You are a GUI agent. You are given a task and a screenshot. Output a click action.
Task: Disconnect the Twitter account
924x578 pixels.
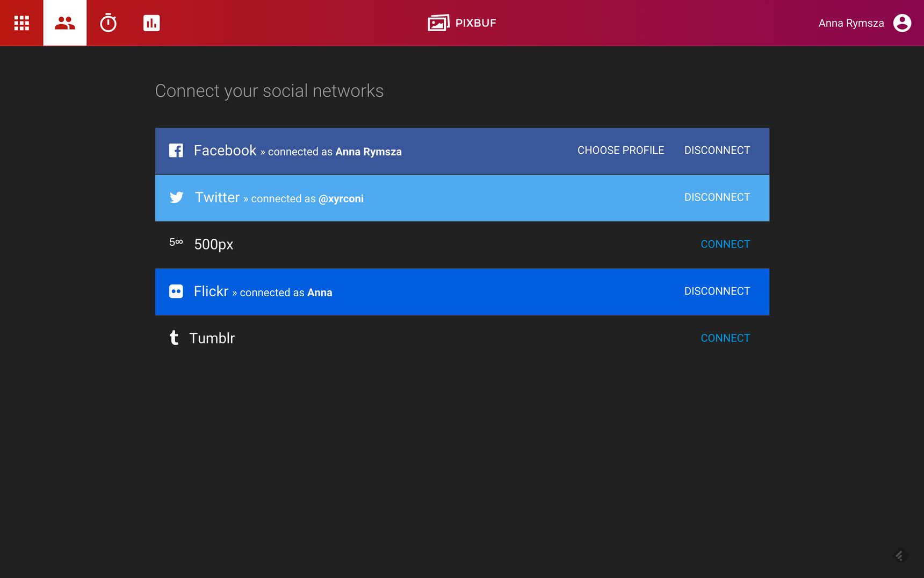(x=717, y=197)
